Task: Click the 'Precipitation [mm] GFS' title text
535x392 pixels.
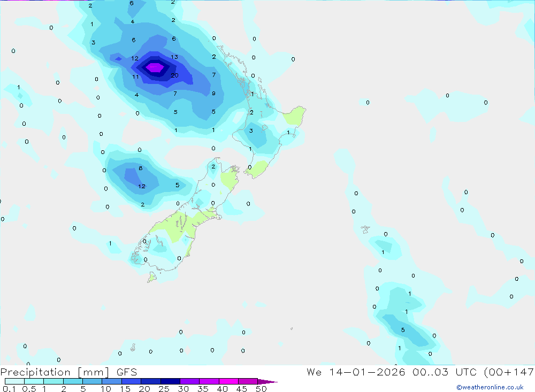Action: point(68,372)
